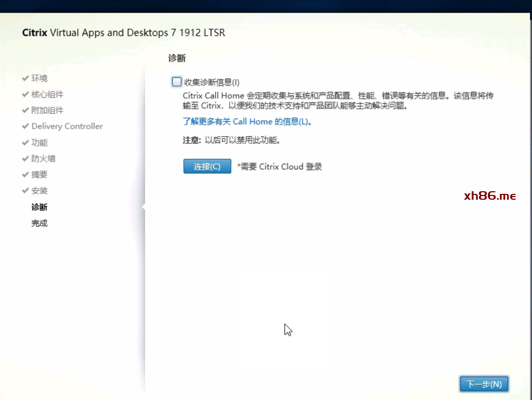Open the 了解更多有关 Call Home 的信息 link
The width and height of the screenshot is (532, 400).
tap(247, 122)
